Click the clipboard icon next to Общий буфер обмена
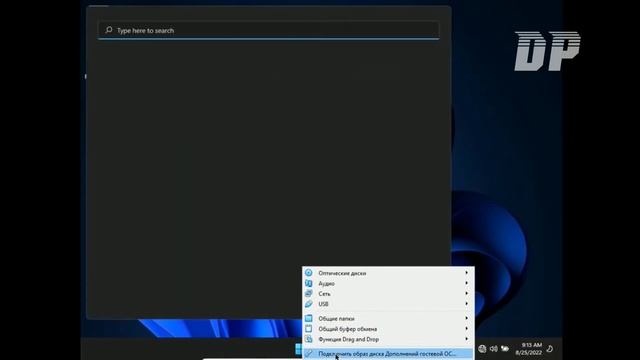 309,329
